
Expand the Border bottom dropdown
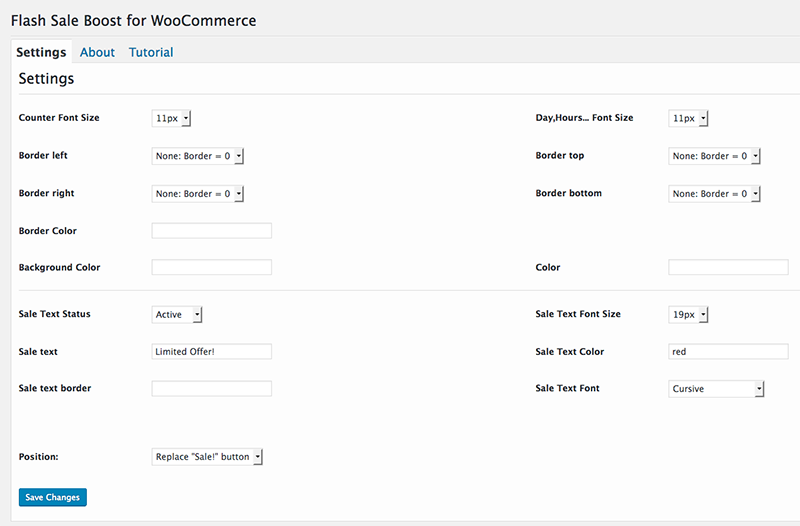click(714, 193)
